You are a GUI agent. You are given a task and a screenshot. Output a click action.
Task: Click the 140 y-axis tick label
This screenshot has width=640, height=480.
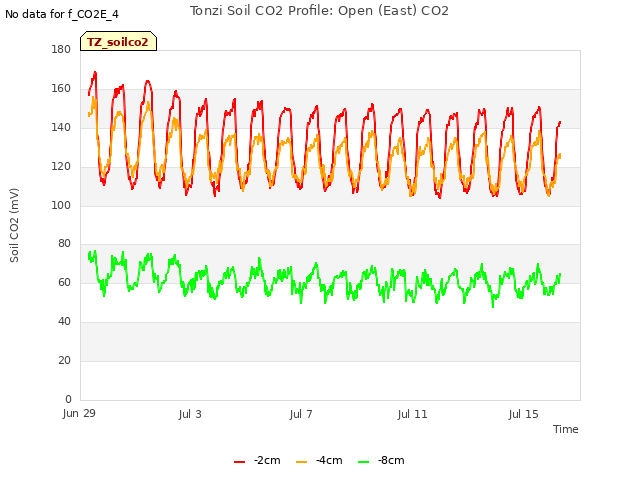tap(61, 127)
